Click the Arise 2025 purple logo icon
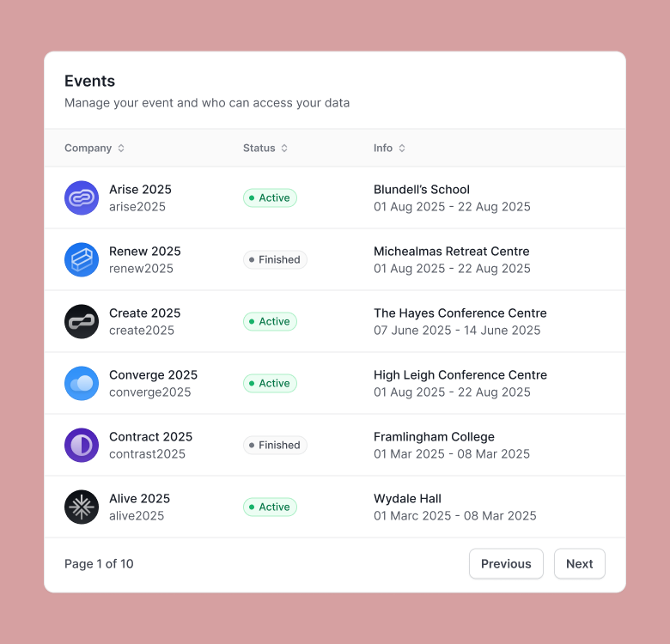 pos(82,197)
